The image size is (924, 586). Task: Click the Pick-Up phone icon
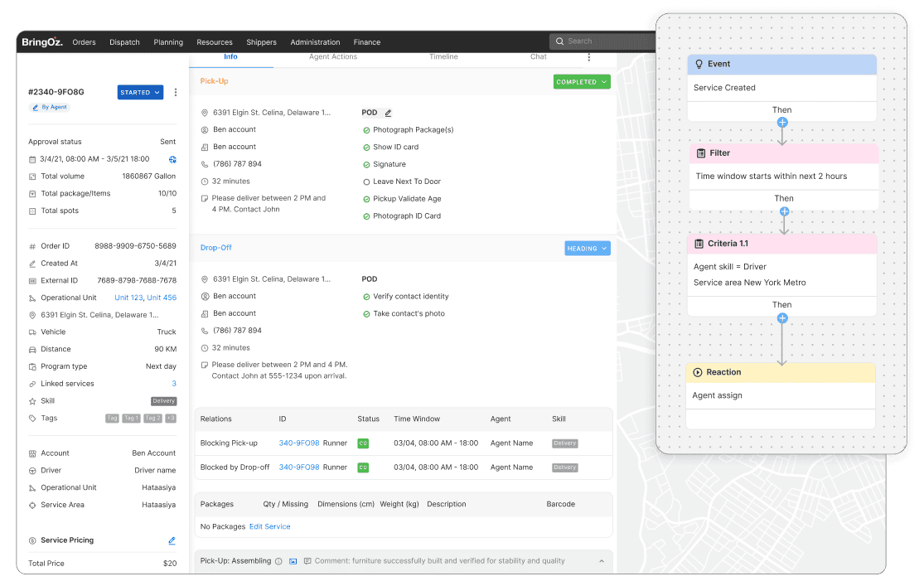[205, 164]
